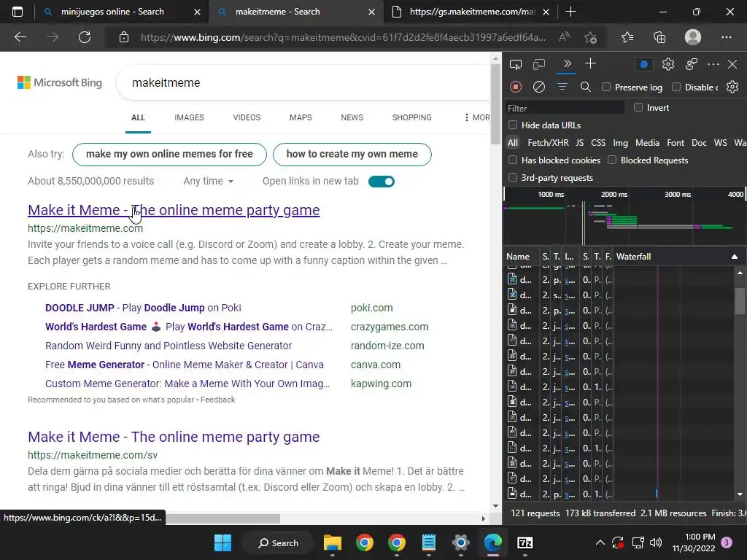This screenshot has height=560, width=747.
Task: Open the DOODLE JUMP Poki link
Action: coord(143,308)
